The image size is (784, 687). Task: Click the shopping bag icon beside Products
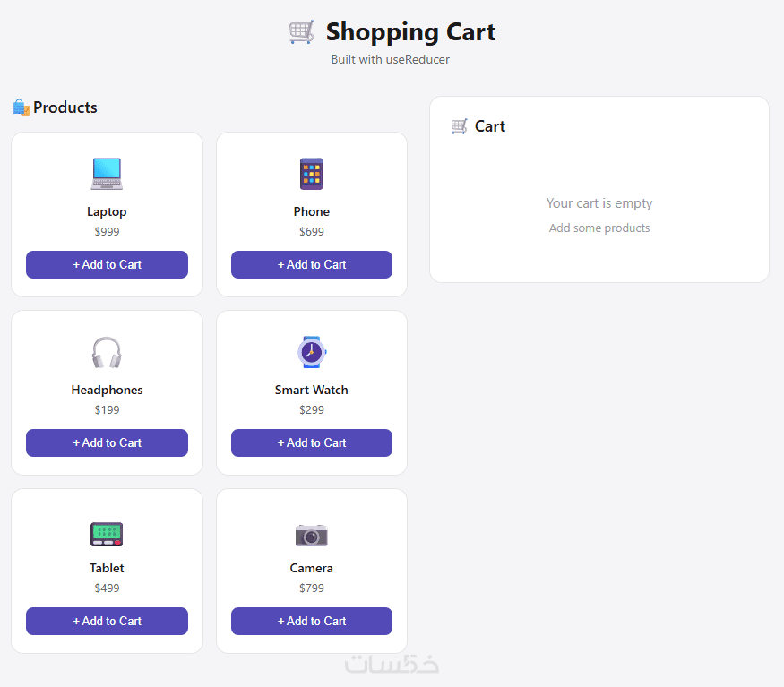click(x=22, y=107)
